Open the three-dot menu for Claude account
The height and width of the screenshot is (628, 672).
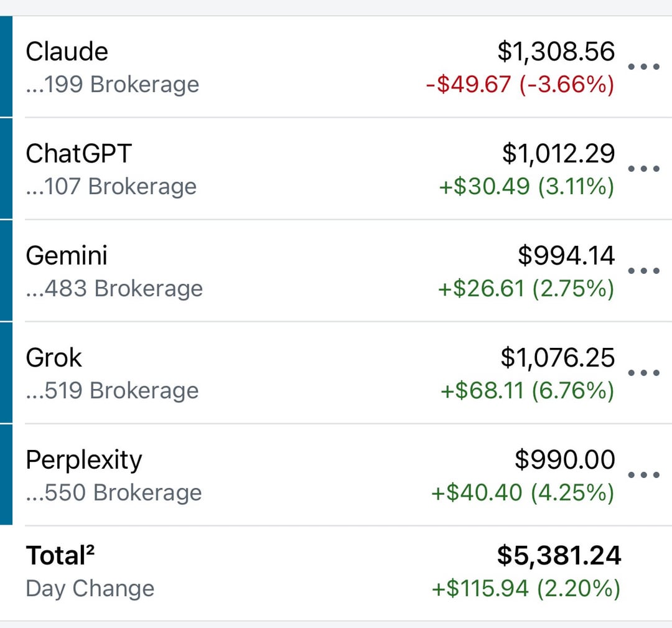point(643,67)
